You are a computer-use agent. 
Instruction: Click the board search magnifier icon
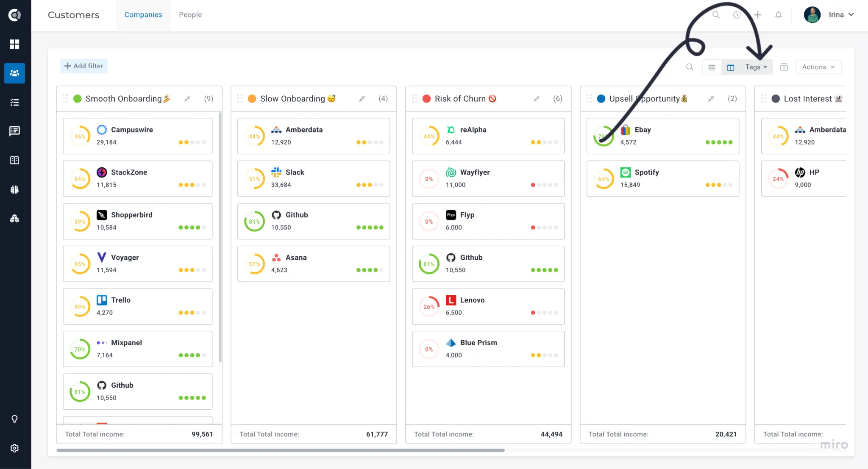click(690, 67)
